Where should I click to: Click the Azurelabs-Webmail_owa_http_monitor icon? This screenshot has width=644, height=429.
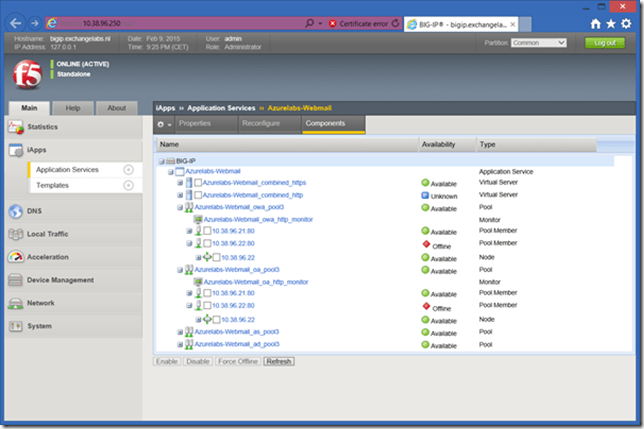198,219
